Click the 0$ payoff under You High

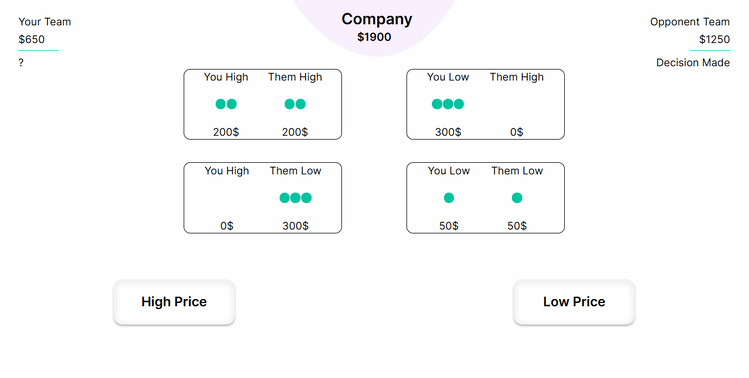coord(227,226)
